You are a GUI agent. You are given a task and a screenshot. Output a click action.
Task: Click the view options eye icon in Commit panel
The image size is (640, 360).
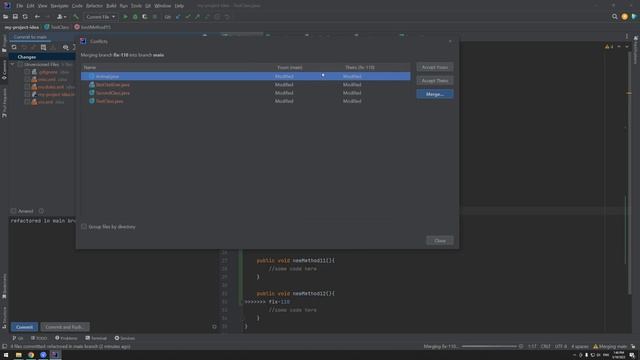pyautogui.click(x=66, y=47)
